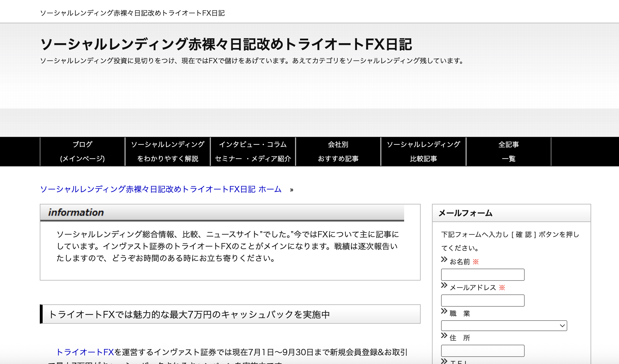Open the トライオートFX link in article
Viewport: 619px width, 364px height.
[85, 352]
